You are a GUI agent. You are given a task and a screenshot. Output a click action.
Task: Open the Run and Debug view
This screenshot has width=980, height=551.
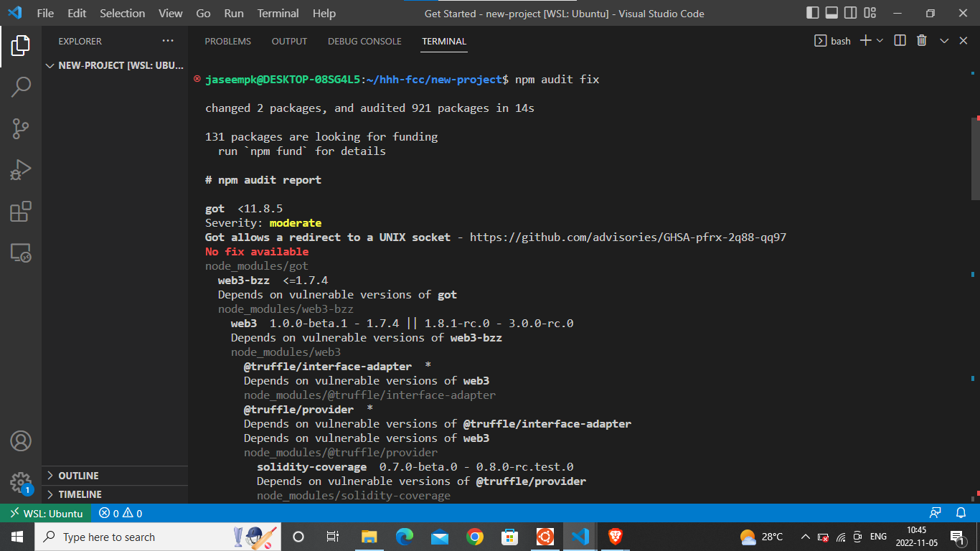tap(21, 170)
